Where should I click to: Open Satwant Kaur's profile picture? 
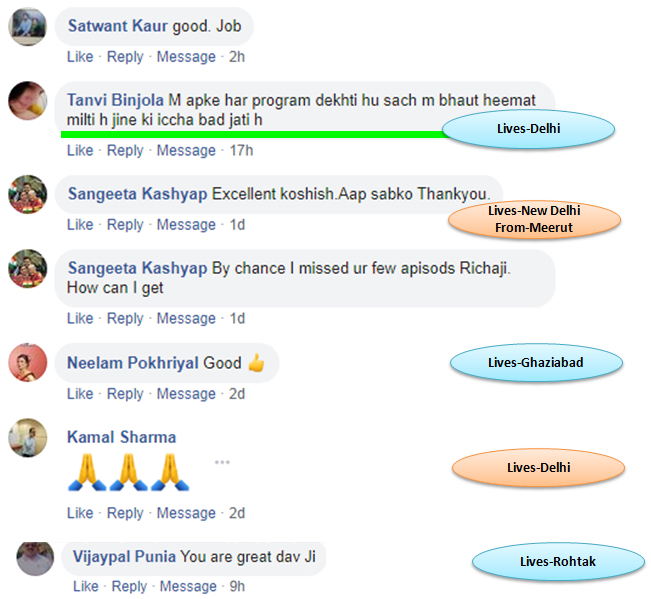tap(27, 27)
